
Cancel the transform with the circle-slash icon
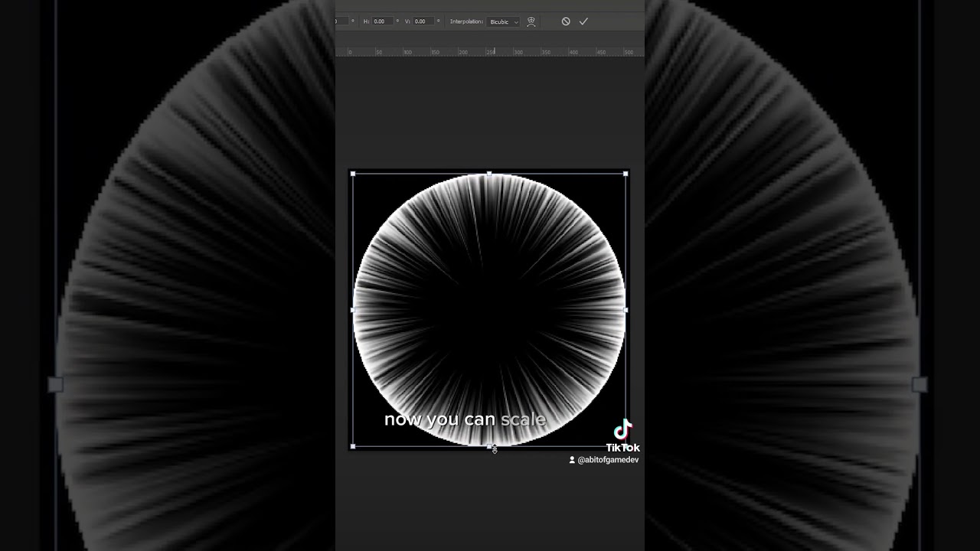point(566,21)
